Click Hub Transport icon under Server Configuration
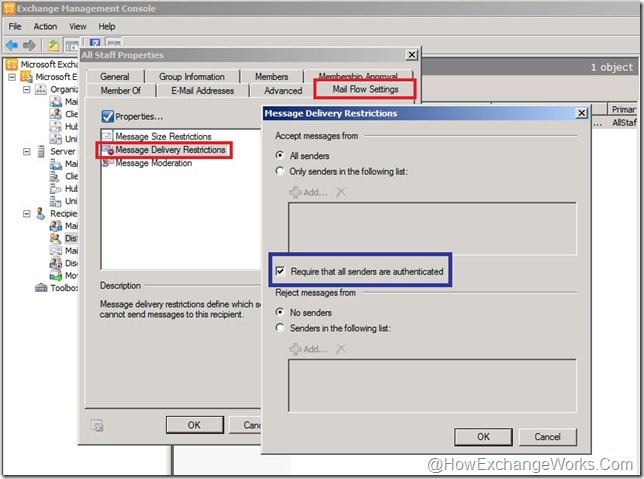 click(55, 188)
